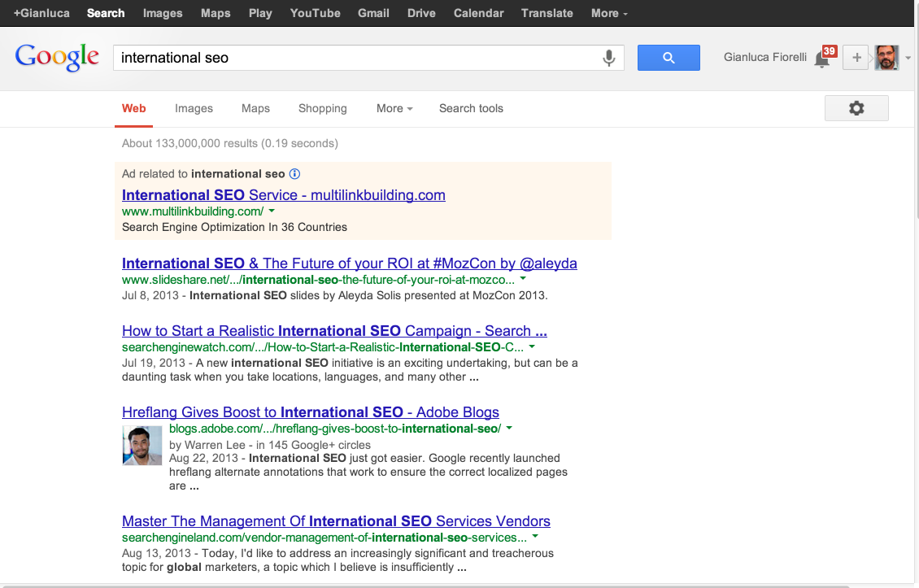Click into the search query input field

(x=354, y=58)
